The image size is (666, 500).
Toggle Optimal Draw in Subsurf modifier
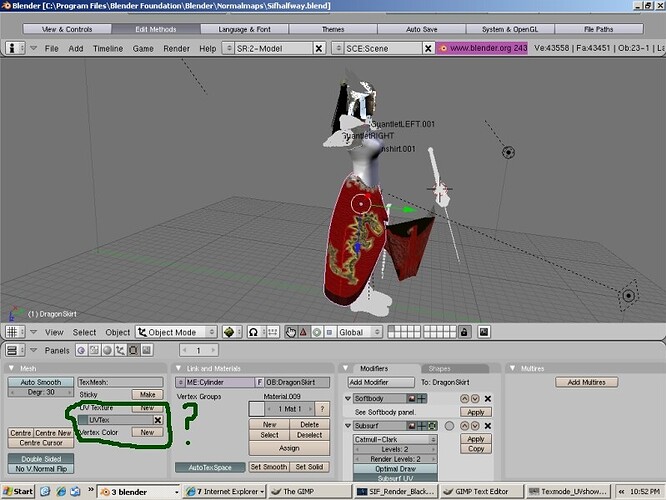[x=395, y=469]
